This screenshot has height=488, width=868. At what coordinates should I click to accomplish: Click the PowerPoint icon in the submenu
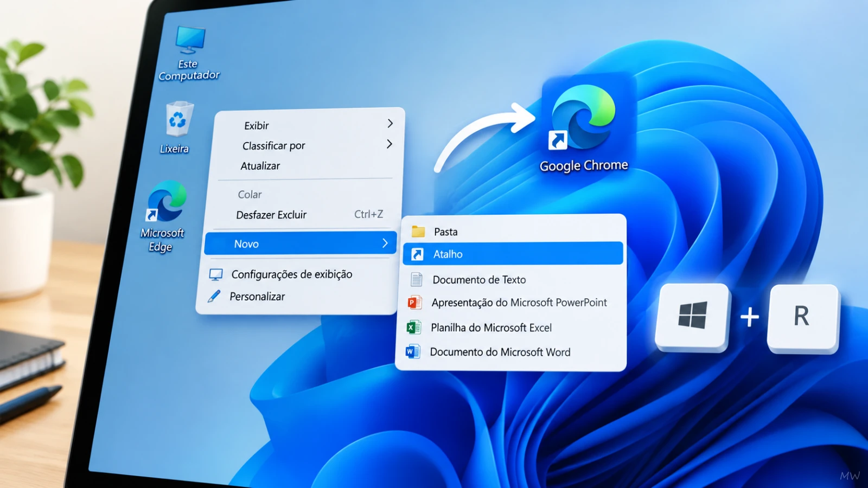(414, 302)
